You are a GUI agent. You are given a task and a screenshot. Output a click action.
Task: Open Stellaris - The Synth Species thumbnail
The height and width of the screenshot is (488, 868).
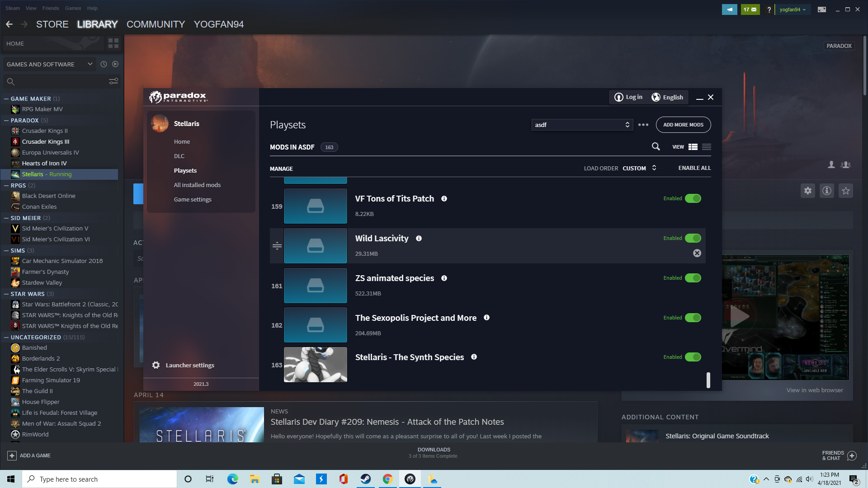pyautogui.click(x=316, y=365)
